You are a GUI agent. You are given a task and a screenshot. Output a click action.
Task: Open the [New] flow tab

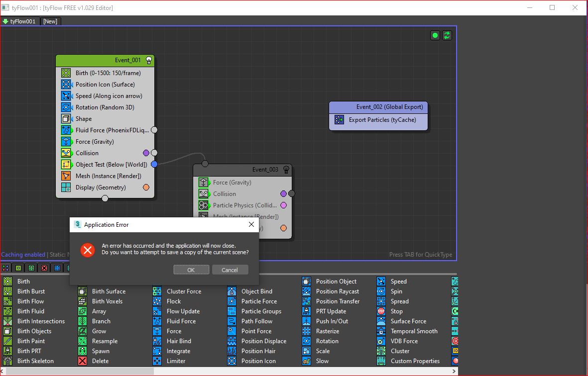50,21
